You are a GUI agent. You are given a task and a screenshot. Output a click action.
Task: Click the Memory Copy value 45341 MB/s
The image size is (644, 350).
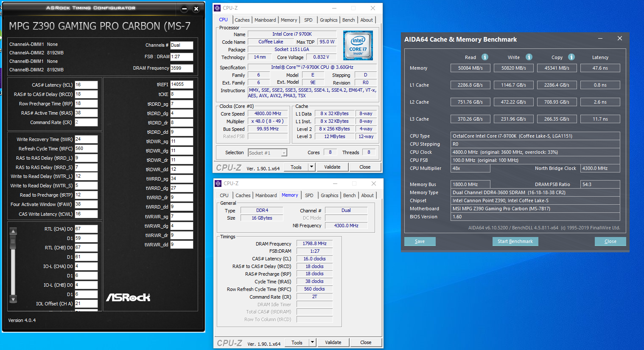[x=557, y=68]
